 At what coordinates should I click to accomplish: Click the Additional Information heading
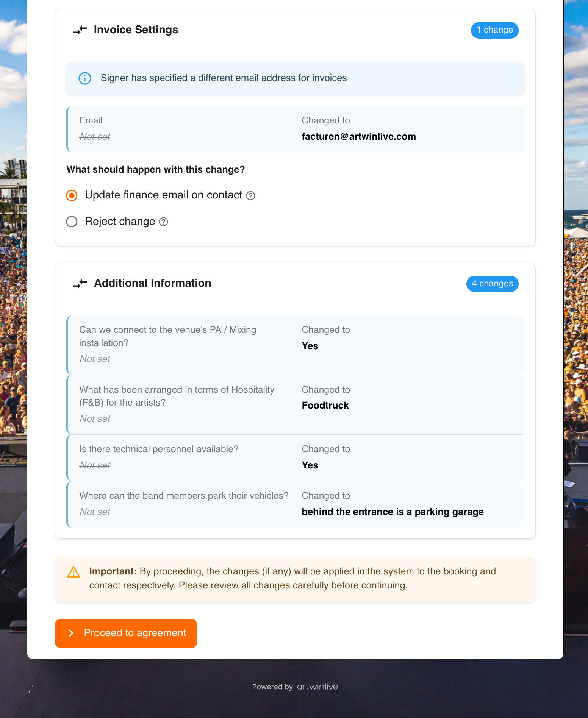pos(152,283)
